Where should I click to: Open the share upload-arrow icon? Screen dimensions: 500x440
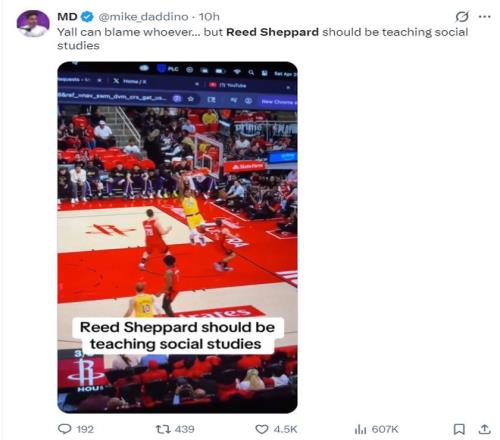tap(484, 429)
